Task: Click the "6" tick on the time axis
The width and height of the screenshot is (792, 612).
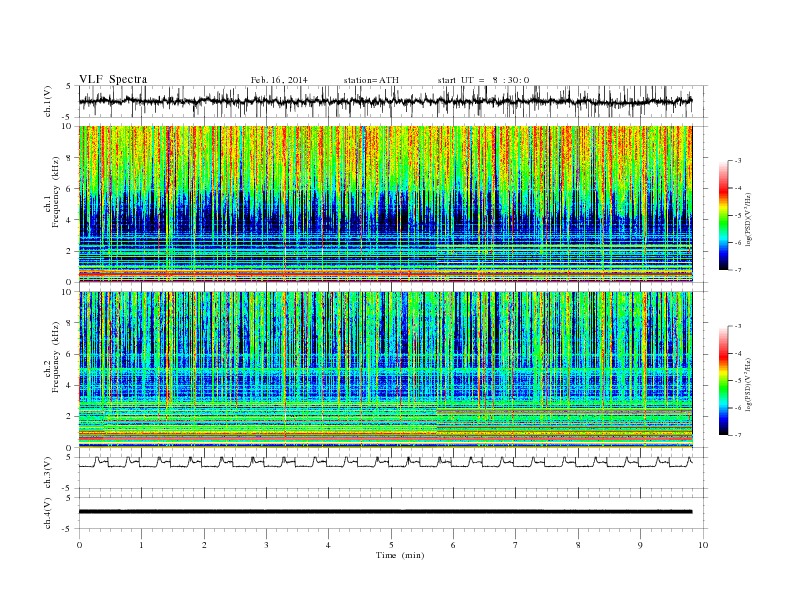Action: (x=453, y=545)
